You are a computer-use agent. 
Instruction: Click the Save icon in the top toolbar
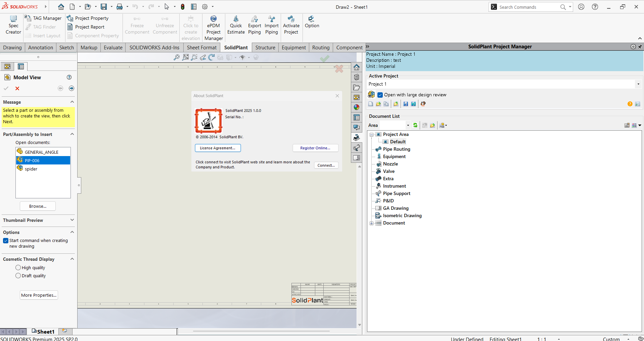coord(104,7)
